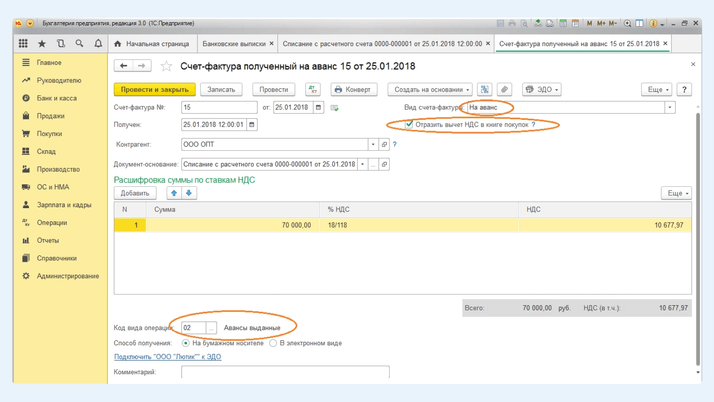This screenshot has height=402, width=714.
Task: Enable 'Отразить вычет НДС в книге покупок' checkbox
Action: pyautogui.click(x=409, y=125)
